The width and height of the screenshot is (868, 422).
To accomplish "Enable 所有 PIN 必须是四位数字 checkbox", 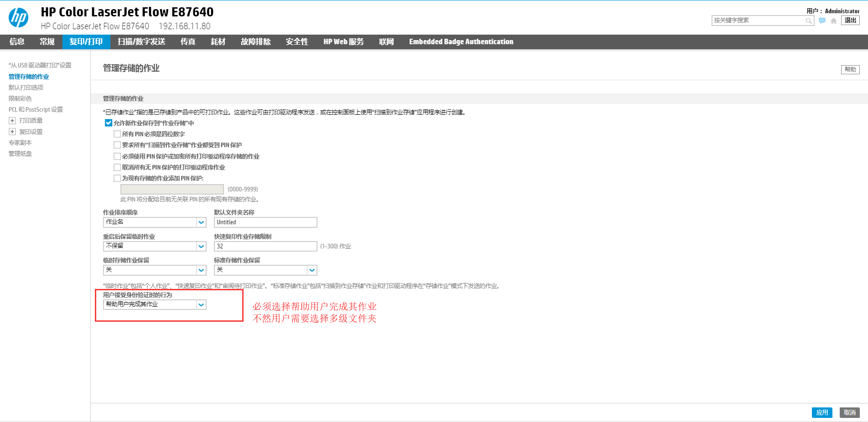I will pyautogui.click(x=117, y=134).
